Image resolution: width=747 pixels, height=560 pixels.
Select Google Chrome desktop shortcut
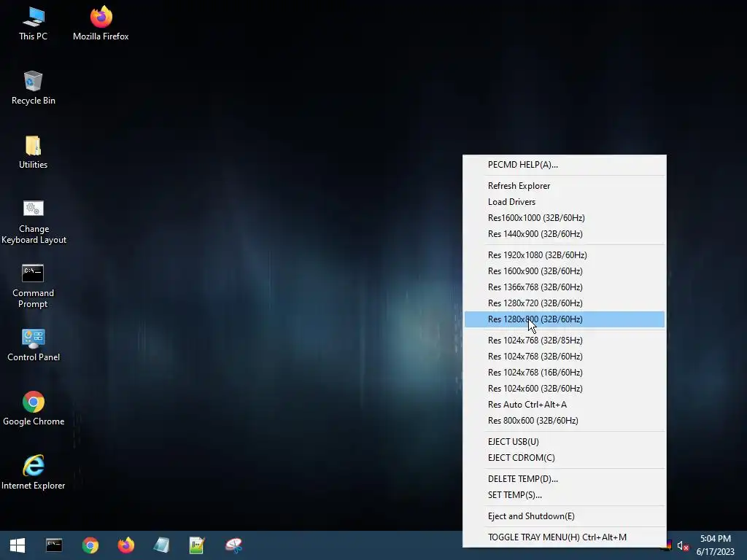pyautogui.click(x=34, y=408)
